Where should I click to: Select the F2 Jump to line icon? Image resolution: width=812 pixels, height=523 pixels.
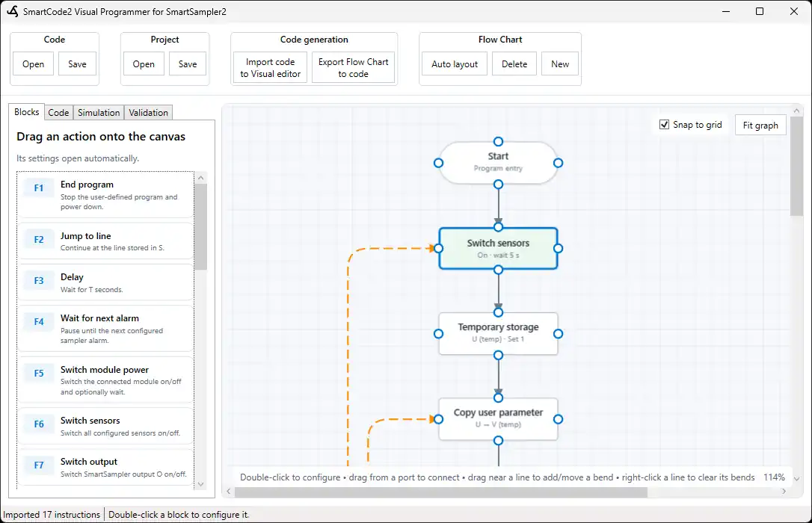click(x=39, y=240)
